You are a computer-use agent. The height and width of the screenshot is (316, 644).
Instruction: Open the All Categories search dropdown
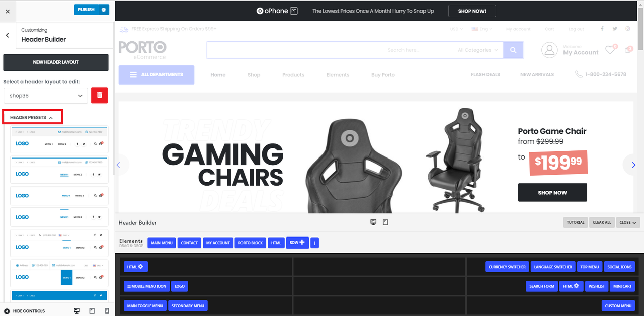pyautogui.click(x=478, y=50)
